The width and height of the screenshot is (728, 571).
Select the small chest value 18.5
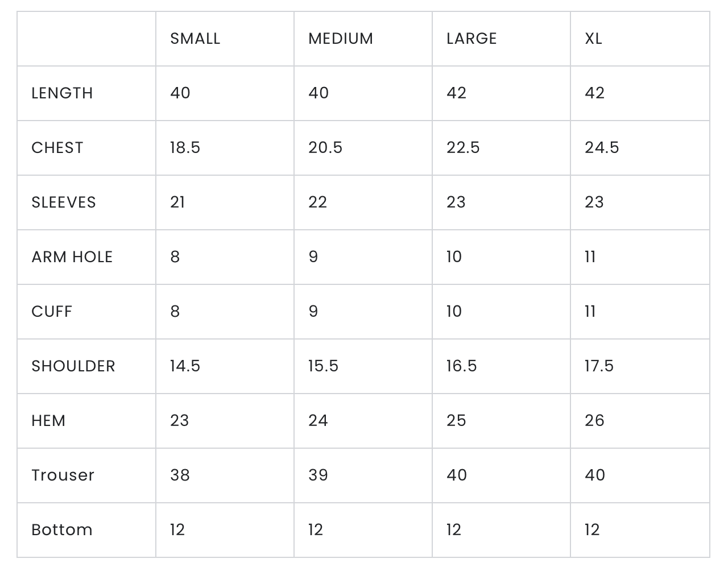185,148
